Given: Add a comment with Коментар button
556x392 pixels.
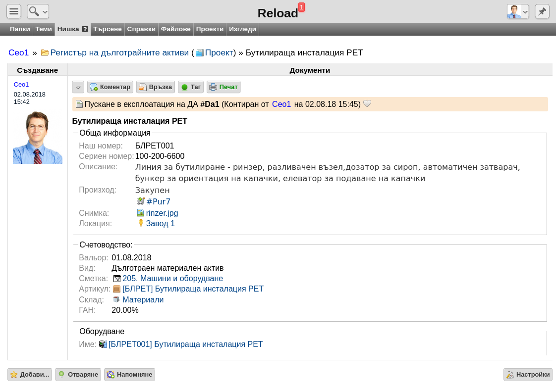Looking at the screenshot, I should [111, 87].
